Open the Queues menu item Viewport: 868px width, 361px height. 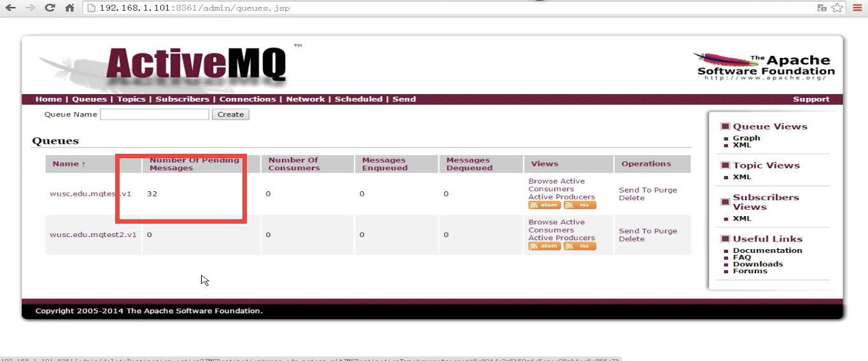[89, 99]
